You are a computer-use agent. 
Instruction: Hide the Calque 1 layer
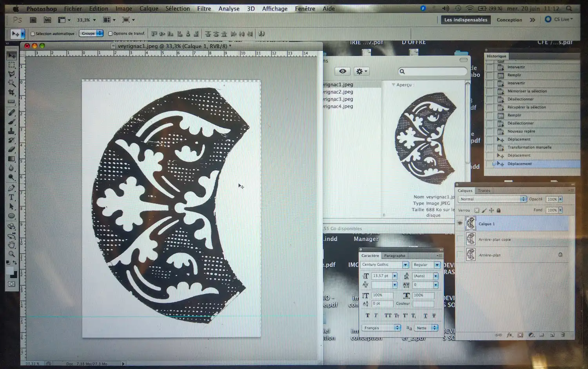pos(460,224)
